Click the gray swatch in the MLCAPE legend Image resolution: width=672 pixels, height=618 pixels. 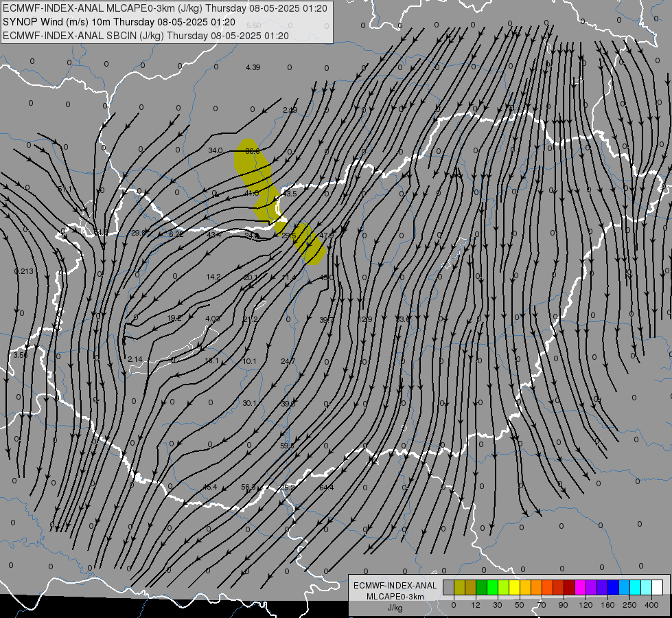click(x=448, y=587)
